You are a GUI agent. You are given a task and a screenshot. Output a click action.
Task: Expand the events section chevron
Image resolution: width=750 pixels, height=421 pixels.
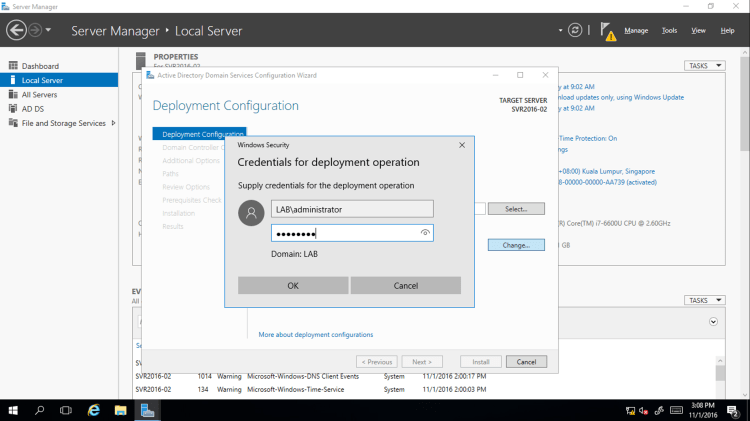click(713, 321)
